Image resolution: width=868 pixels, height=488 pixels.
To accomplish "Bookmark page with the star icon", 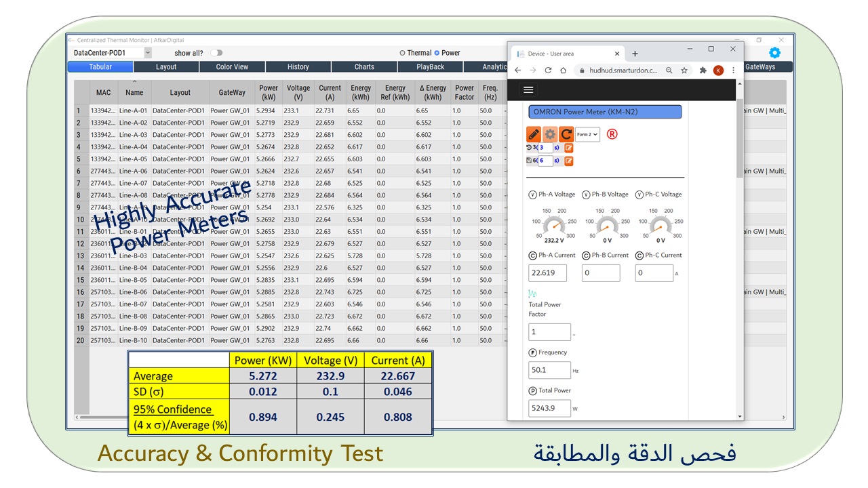I will pyautogui.click(x=684, y=70).
